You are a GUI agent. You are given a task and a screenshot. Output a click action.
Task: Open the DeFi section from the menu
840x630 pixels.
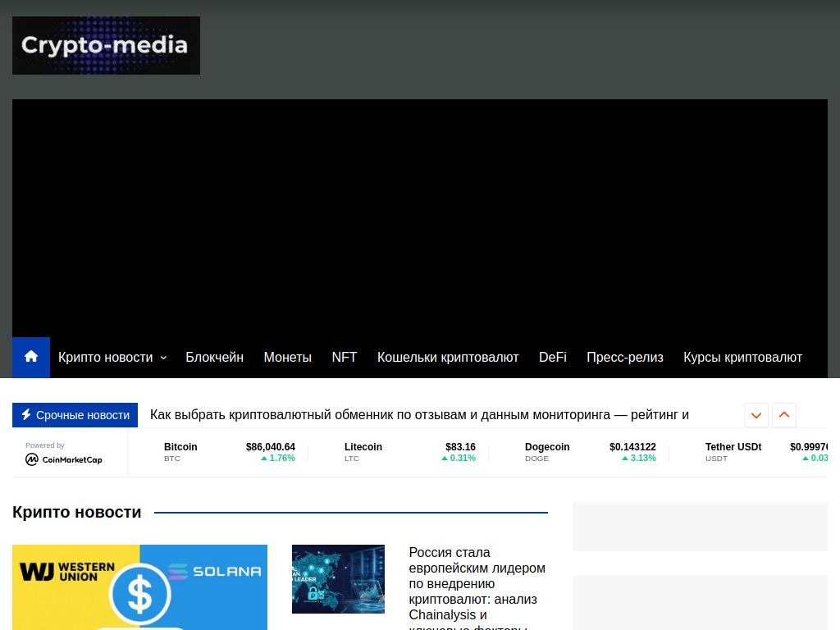(552, 357)
